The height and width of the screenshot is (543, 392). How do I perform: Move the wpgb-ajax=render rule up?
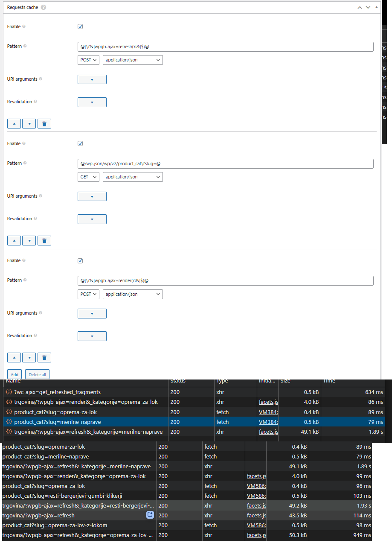(14, 358)
